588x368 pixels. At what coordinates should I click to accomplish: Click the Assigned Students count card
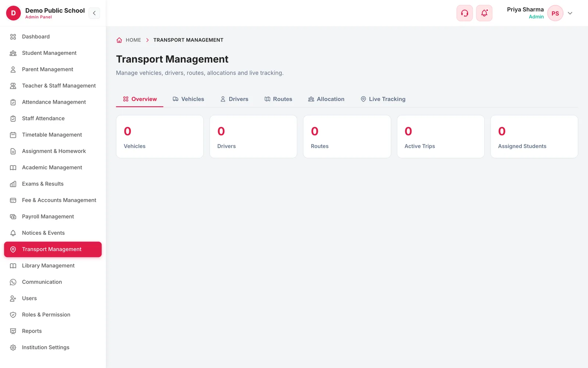534,137
